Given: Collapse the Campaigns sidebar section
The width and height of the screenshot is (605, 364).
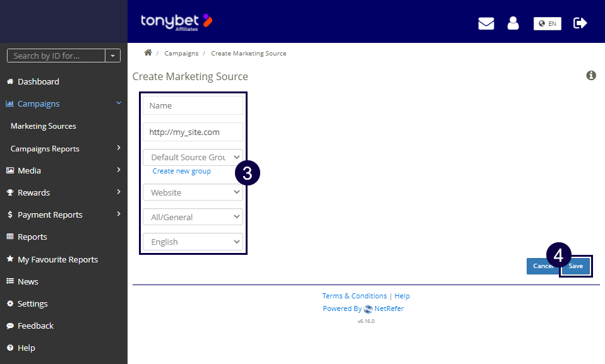Looking at the screenshot, I should (118, 103).
